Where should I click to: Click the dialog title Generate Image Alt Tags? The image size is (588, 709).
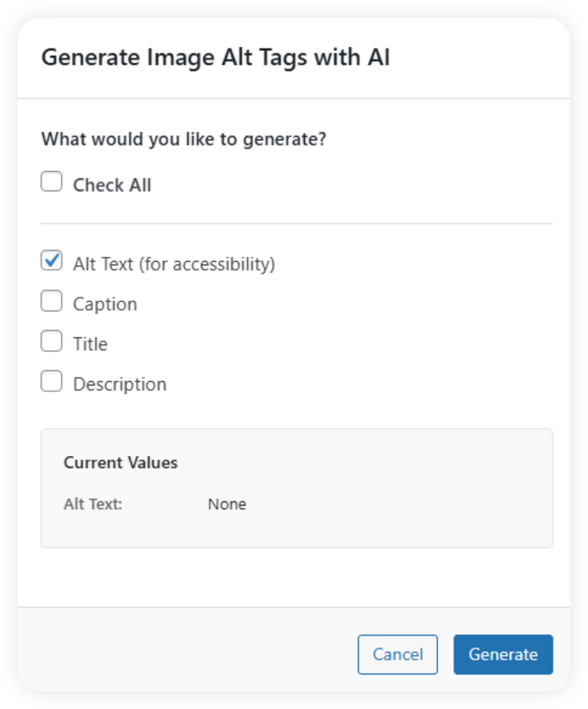(x=216, y=58)
